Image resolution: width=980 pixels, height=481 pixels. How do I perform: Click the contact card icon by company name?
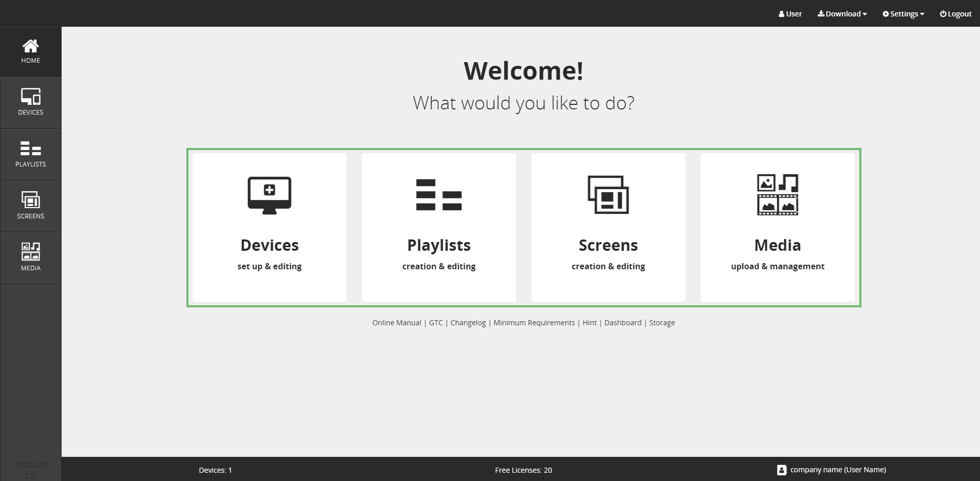click(781, 470)
